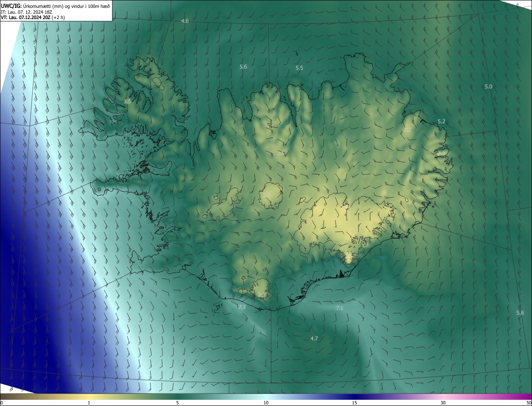Click the 5.0 value in the northeast sea
The height and width of the screenshot is (406, 532).
pos(488,86)
